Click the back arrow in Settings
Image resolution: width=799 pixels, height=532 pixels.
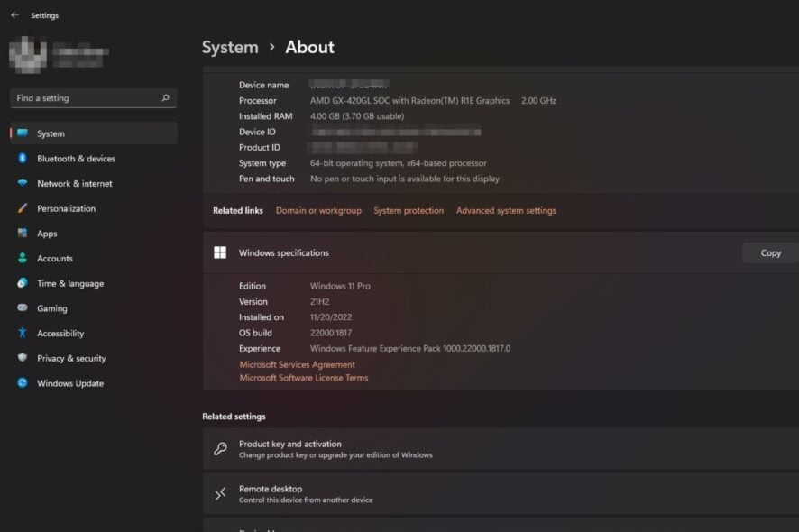[14, 15]
